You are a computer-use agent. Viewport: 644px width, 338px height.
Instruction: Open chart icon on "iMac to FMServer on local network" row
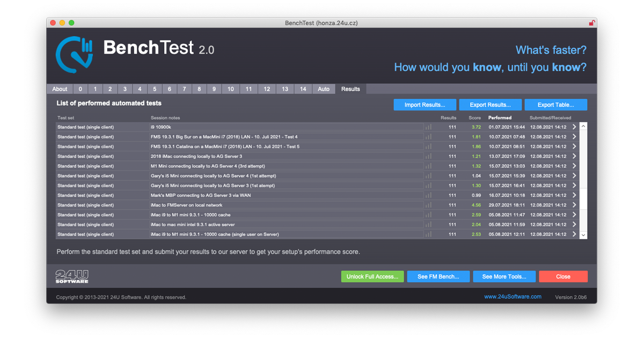(x=428, y=204)
